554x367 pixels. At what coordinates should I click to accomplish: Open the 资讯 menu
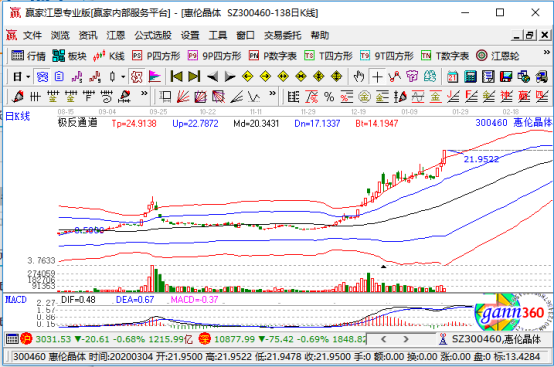pos(88,35)
